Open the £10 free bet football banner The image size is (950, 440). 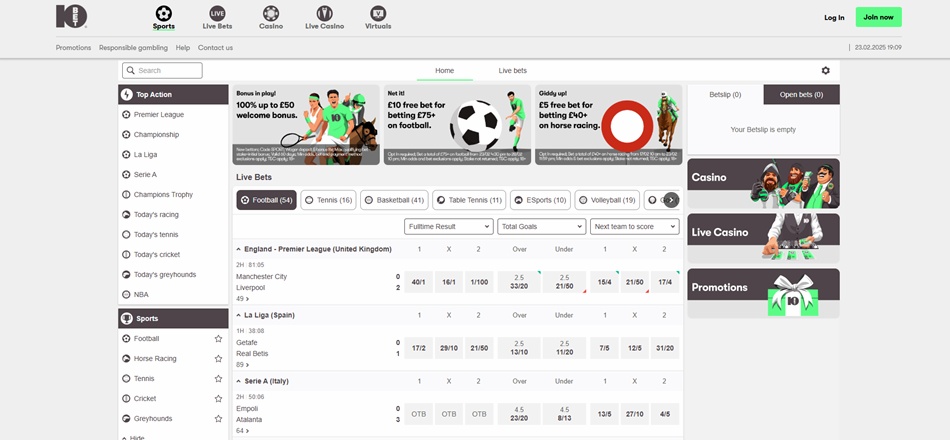457,125
